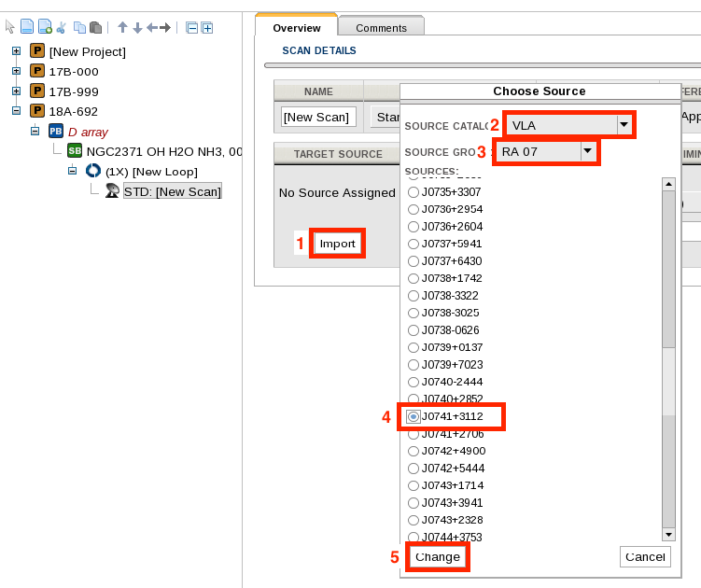Select the J0735+3307 radio button
The image size is (701, 588).
414,192
